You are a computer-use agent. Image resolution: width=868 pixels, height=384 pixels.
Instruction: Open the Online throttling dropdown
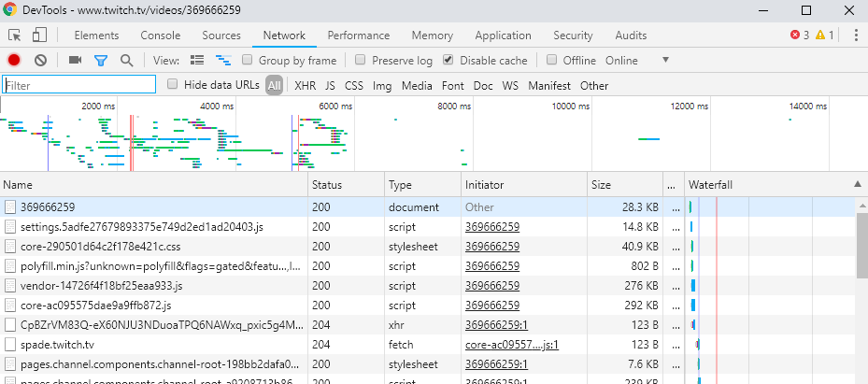[x=637, y=61]
